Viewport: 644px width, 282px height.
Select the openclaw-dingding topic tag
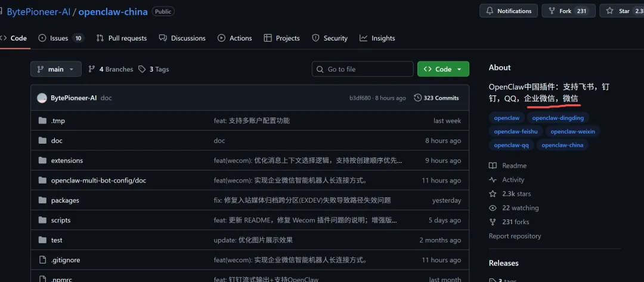click(558, 118)
